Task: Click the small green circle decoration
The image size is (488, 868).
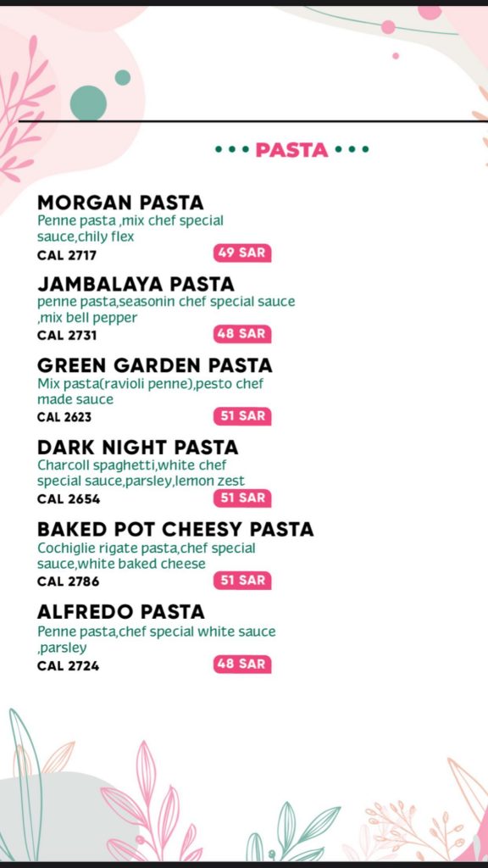Action: (x=123, y=77)
